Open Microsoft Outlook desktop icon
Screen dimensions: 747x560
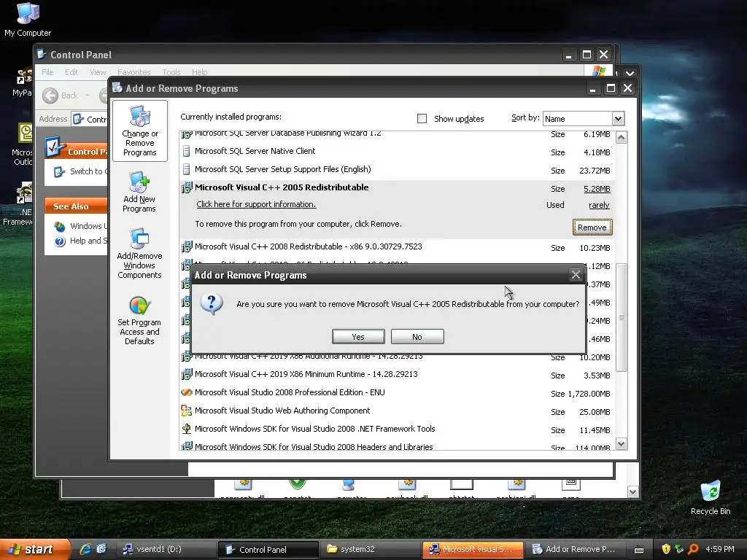tap(22, 144)
